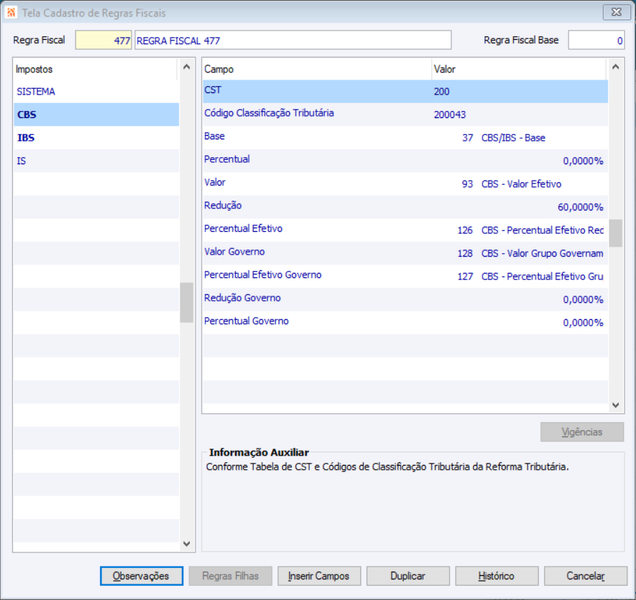Select the Valor Governo field row
The height and width of the screenshot is (600, 636).
(x=405, y=253)
